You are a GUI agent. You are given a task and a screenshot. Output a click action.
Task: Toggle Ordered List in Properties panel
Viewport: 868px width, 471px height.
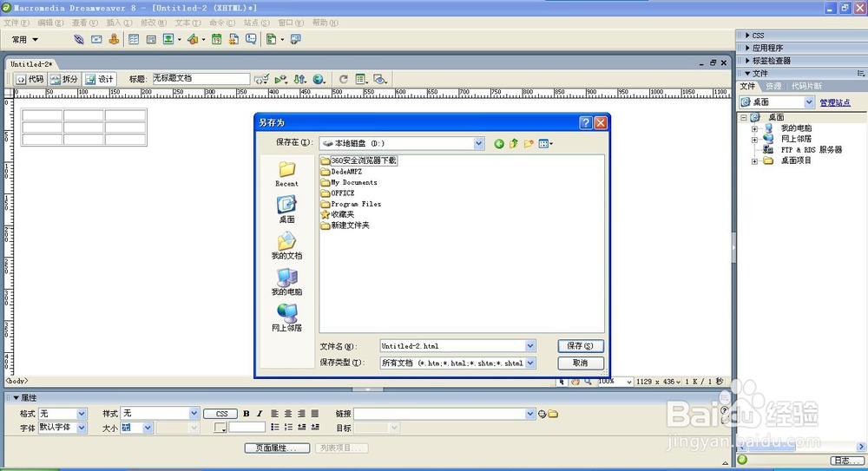pos(288,428)
